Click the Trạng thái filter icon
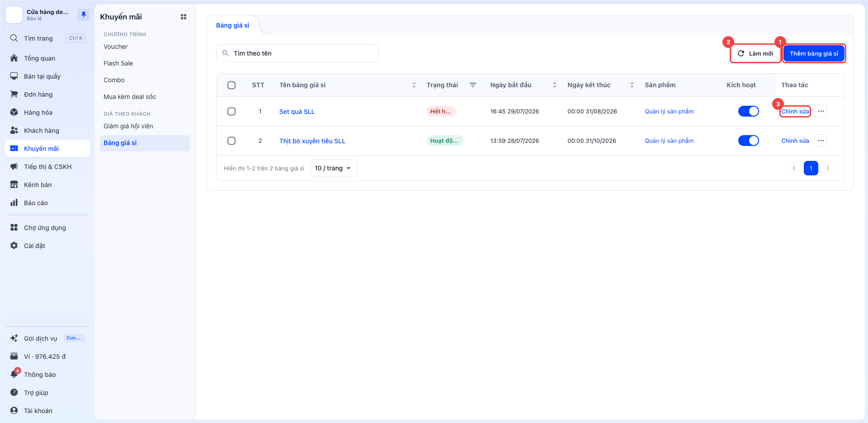This screenshot has width=868, height=423. coord(473,85)
